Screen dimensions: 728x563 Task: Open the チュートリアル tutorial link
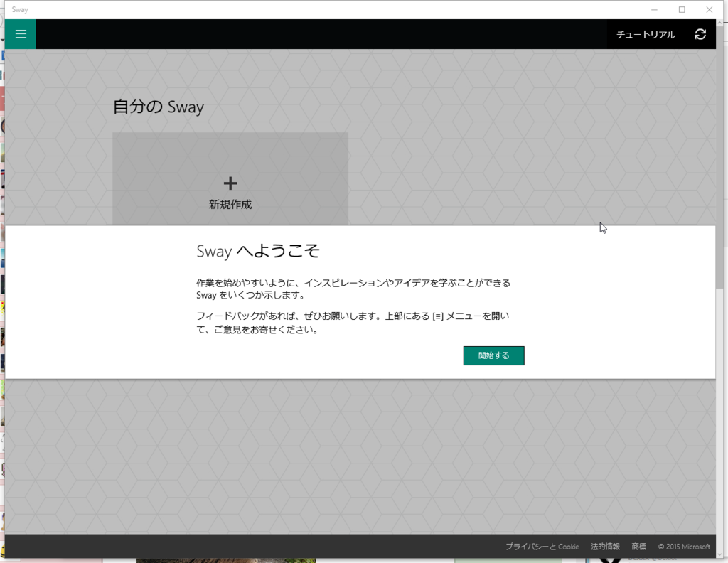point(646,35)
